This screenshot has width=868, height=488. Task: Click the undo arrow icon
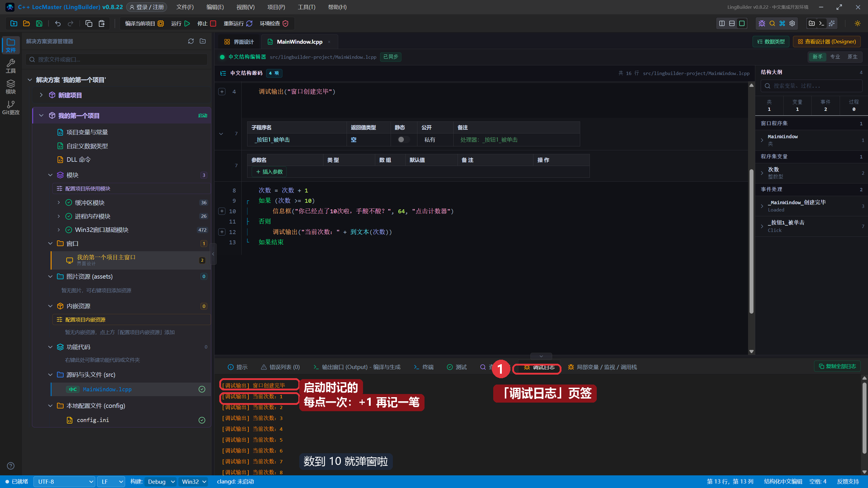(x=57, y=23)
